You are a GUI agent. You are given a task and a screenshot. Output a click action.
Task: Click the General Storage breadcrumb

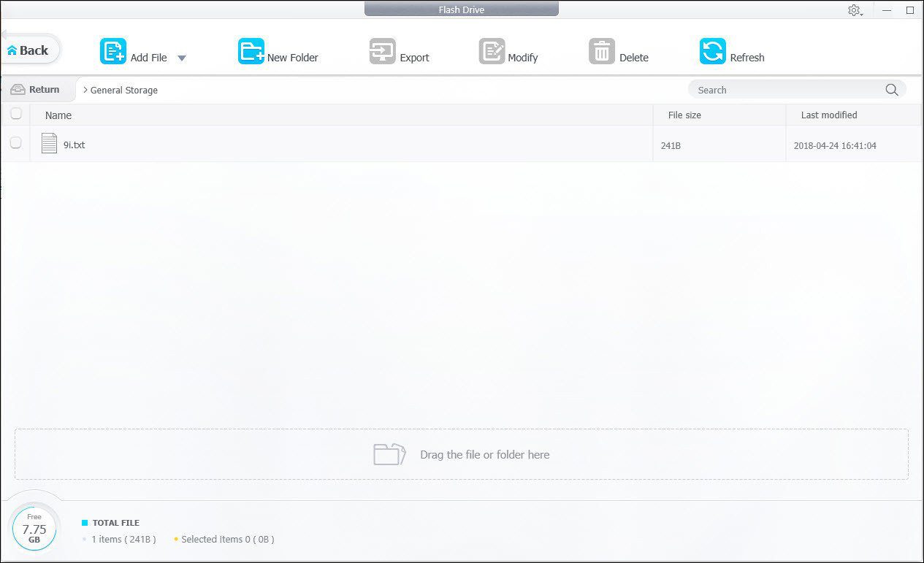[x=124, y=91]
